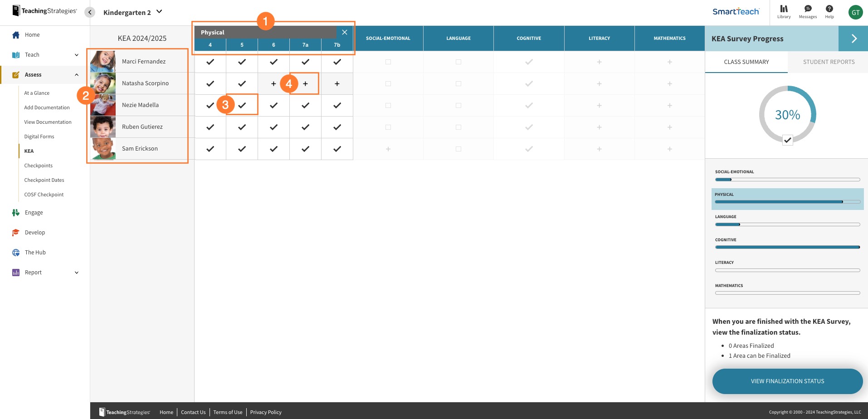
Task: Open the GT user avatar menu
Action: click(x=855, y=12)
